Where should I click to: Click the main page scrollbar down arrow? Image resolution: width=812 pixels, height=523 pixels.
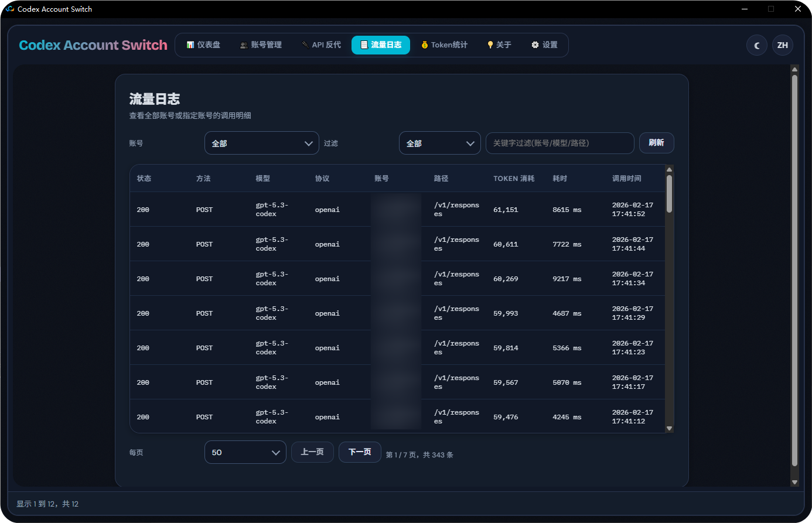[x=794, y=482]
